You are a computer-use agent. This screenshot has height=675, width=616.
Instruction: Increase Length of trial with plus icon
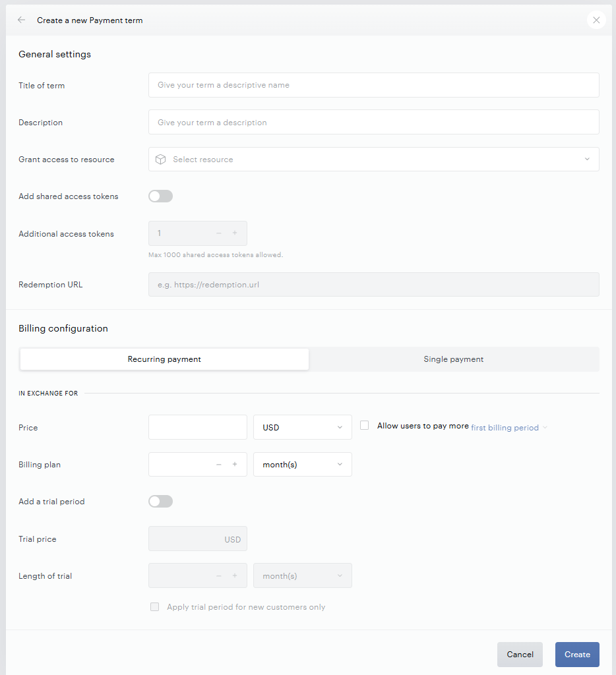tap(235, 575)
